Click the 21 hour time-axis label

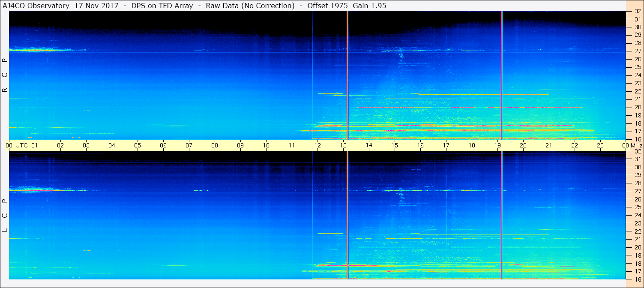[x=549, y=145]
